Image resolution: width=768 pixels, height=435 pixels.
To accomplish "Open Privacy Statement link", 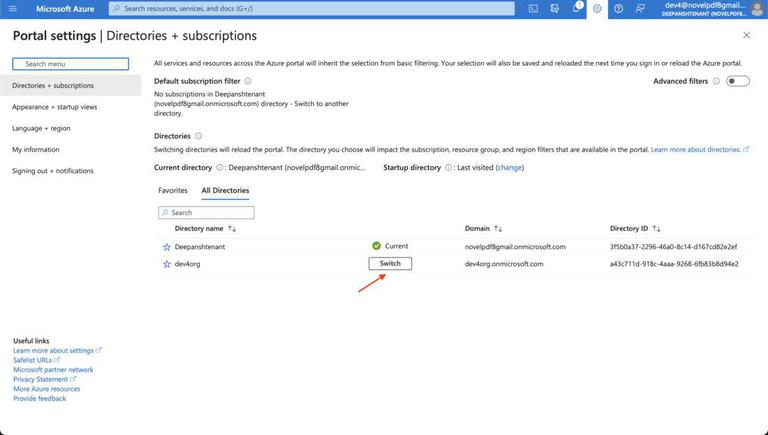I will coord(45,379).
